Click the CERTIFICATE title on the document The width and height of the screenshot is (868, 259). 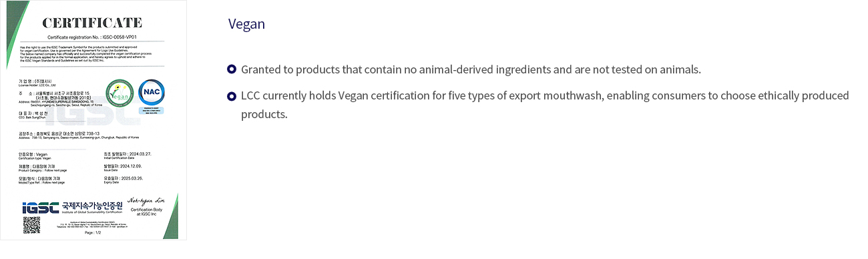tap(92, 23)
